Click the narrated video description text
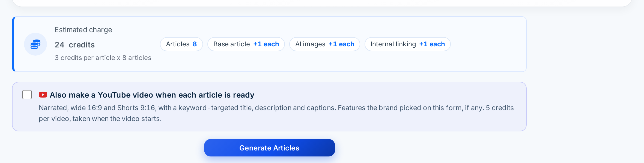Image resolution: width=644 pixels, height=163 pixels. click(x=276, y=113)
